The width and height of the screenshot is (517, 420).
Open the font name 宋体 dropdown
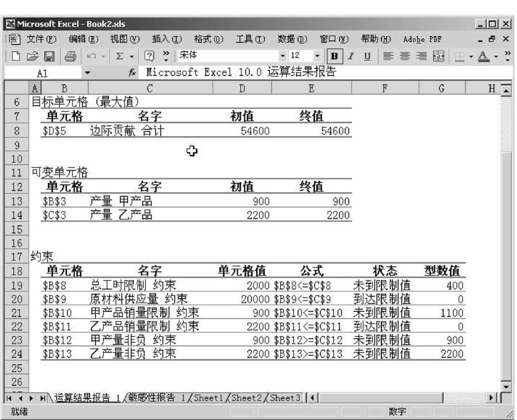(x=282, y=56)
